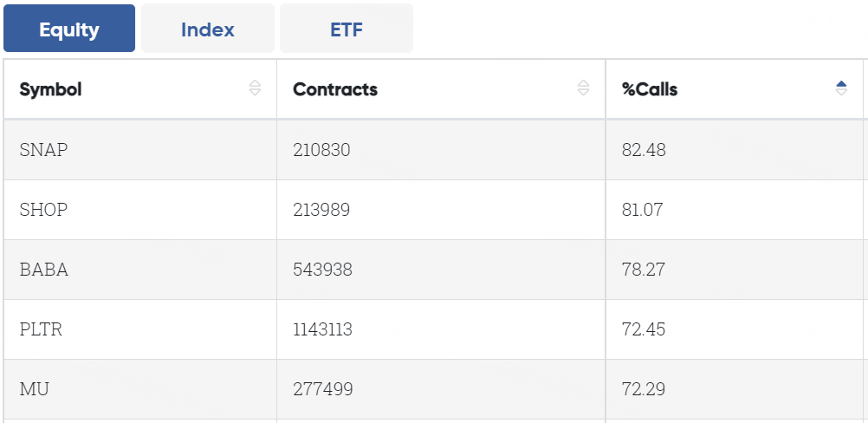Open the Index tab
This screenshot has width=868, height=423.
(208, 29)
